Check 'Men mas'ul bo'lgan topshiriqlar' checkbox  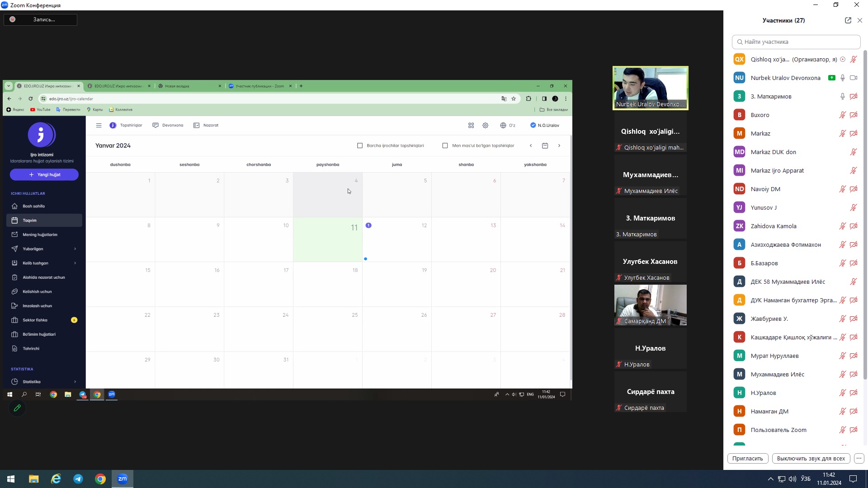[x=445, y=145]
